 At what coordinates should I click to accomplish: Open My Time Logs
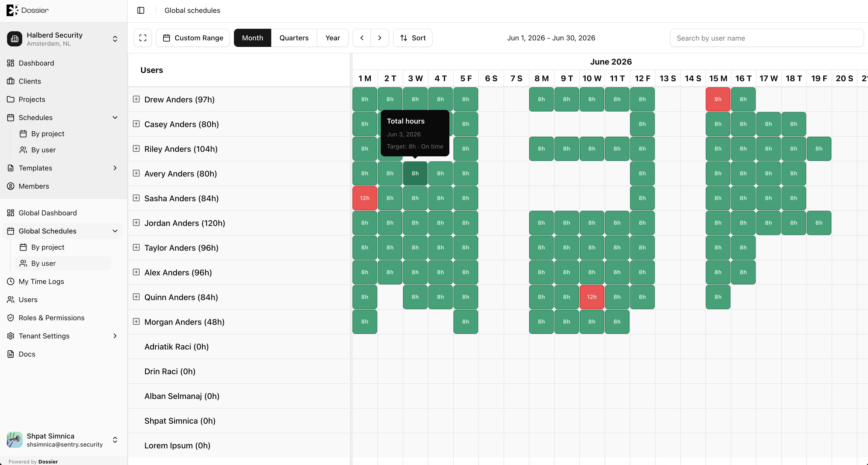coord(41,281)
